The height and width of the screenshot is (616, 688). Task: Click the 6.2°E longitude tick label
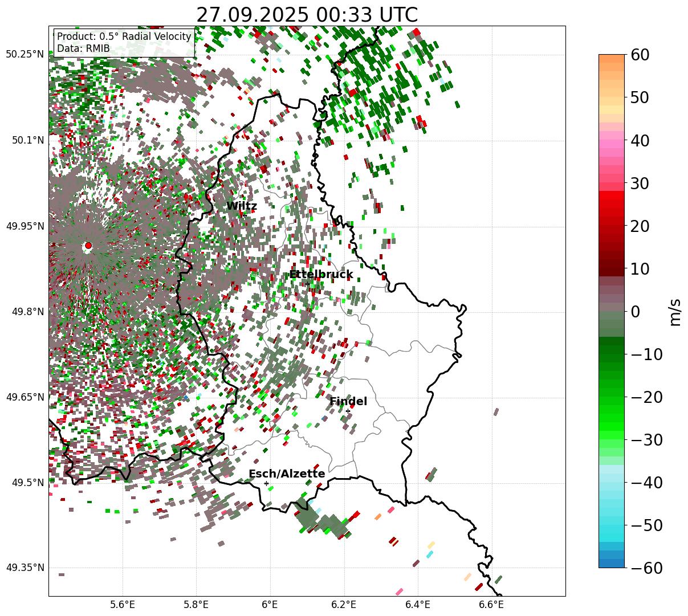click(344, 605)
